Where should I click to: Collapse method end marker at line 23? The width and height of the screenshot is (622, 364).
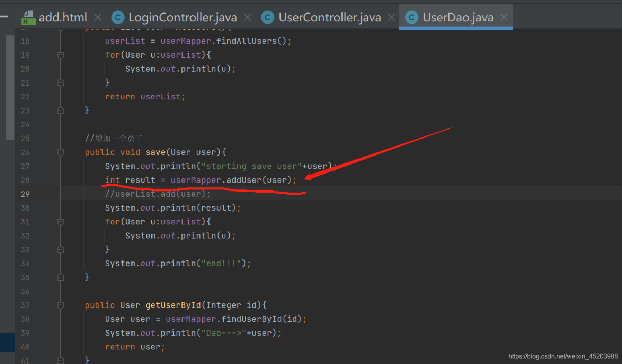pyautogui.click(x=61, y=111)
